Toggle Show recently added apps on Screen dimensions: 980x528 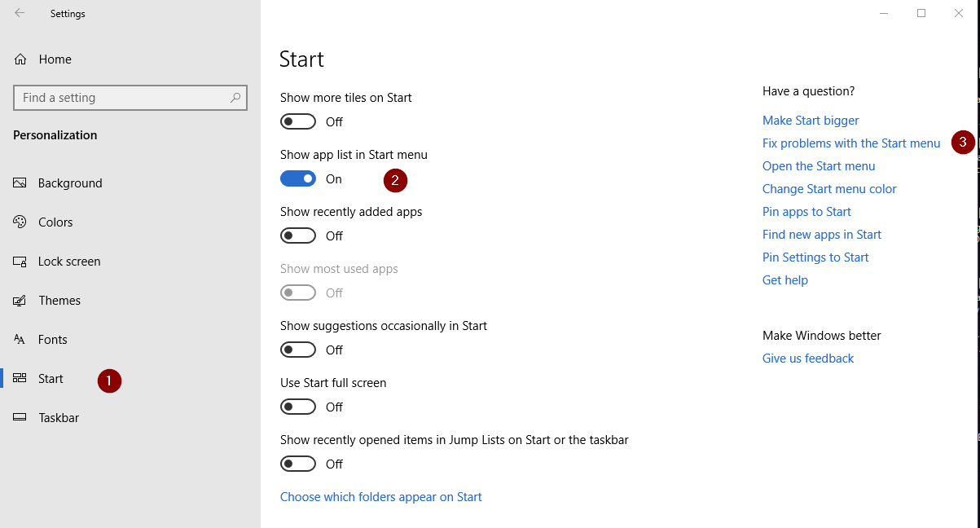click(x=298, y=236)
